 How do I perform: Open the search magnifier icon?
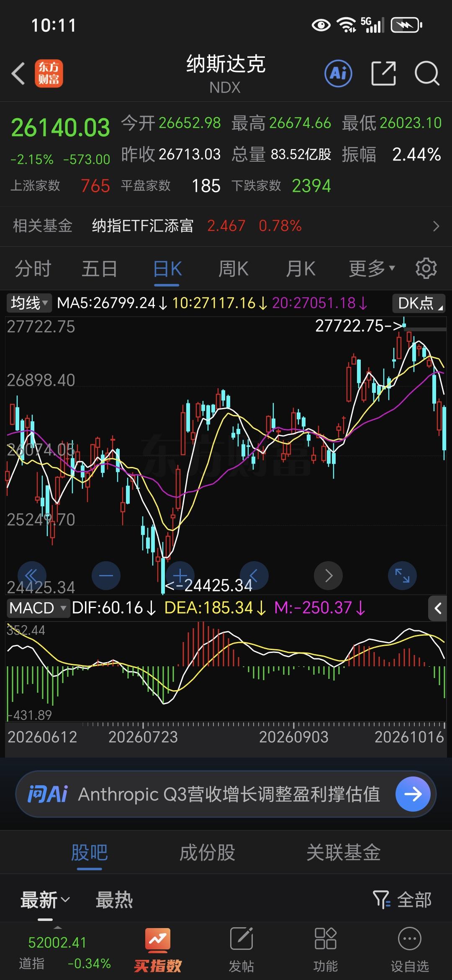426,73
